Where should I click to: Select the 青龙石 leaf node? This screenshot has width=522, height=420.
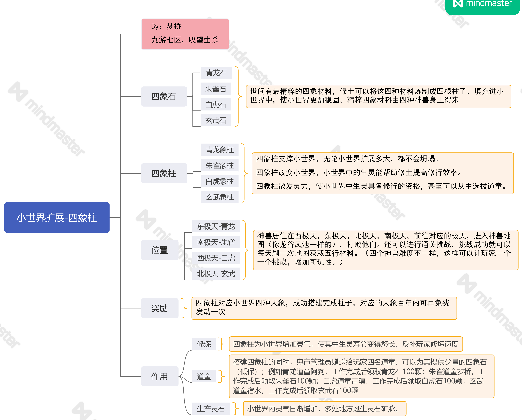coord(216,73)
